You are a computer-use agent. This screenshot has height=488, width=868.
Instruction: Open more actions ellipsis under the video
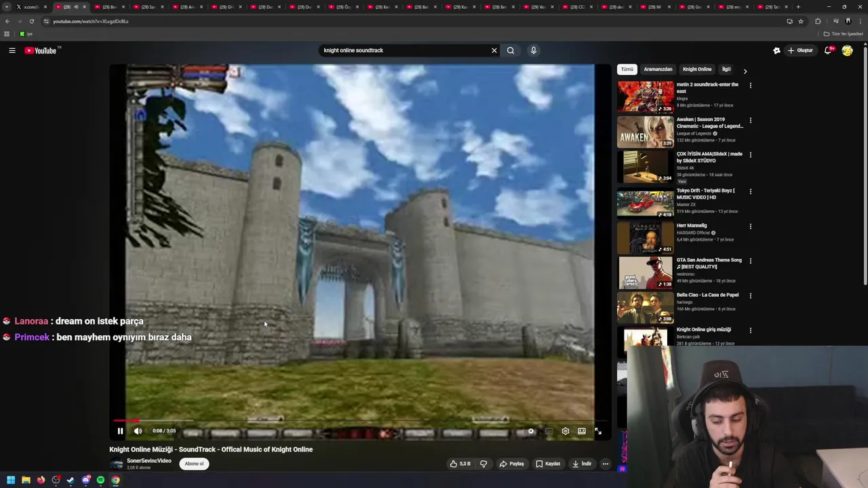click(x=606, y=464)
